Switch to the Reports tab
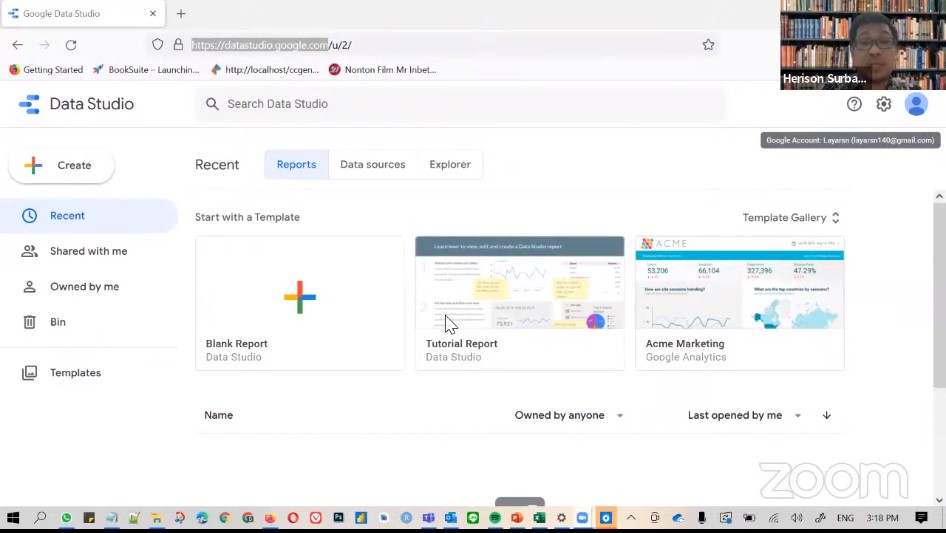Viewport: 946px width, 533px height. coord(296,164)
